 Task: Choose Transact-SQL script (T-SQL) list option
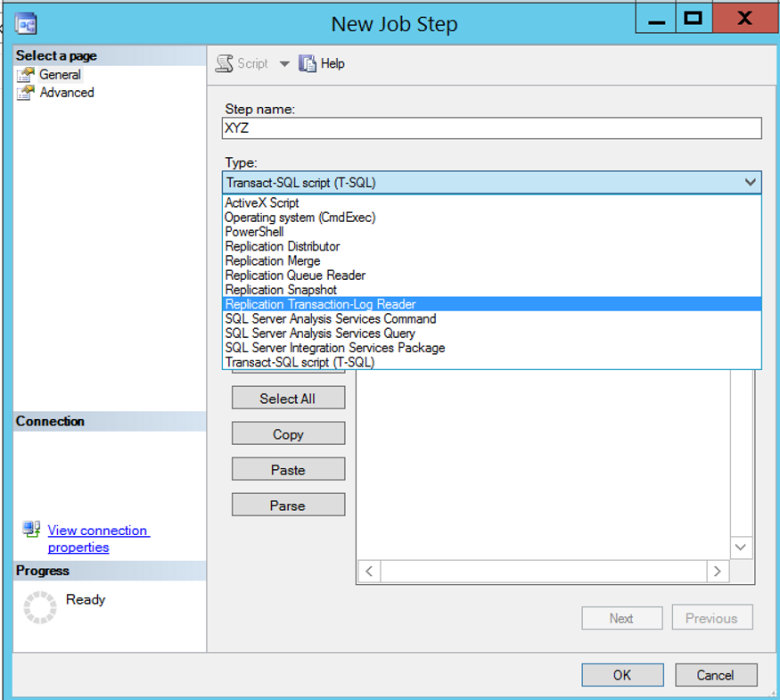pos(491,362)
